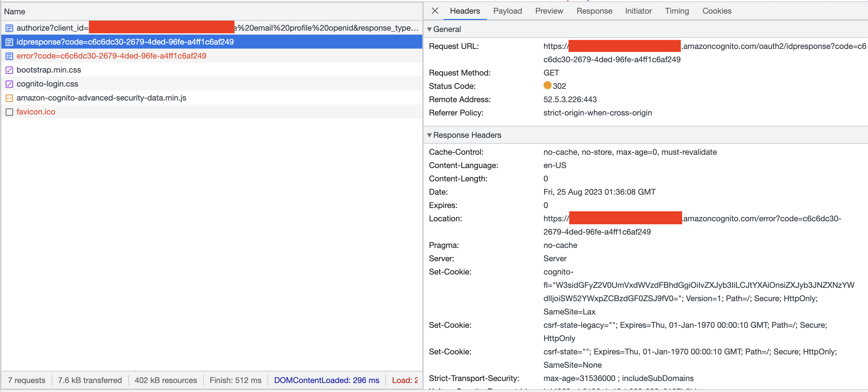This screenshot has width=868, height=392.
Task: Collapse the Response Headers section
Action: click(x=430, y=135)
